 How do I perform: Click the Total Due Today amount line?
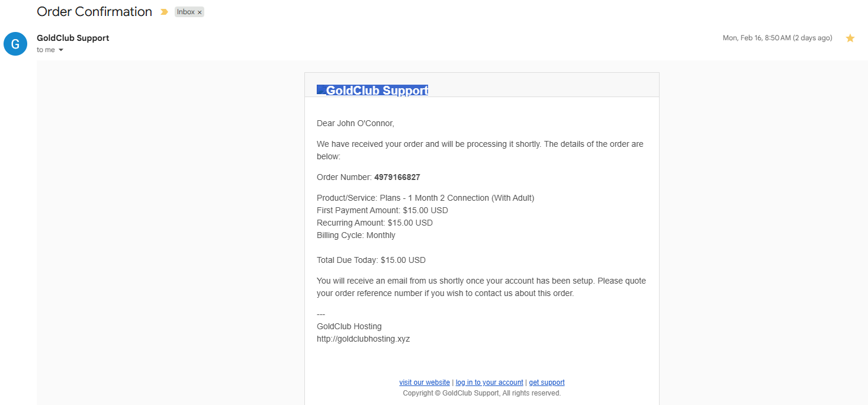(x=371, y=260)
